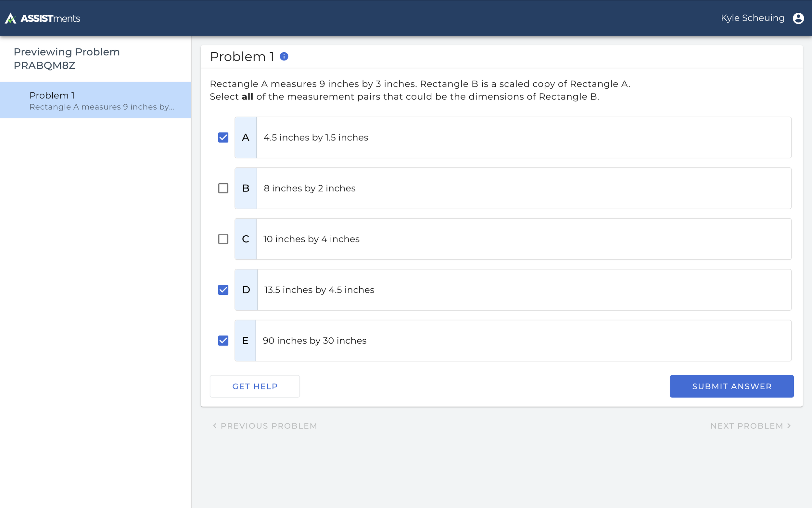The image size is (812, 508).
Task: Check the option C checkbox
Action: tap(223, 239)
